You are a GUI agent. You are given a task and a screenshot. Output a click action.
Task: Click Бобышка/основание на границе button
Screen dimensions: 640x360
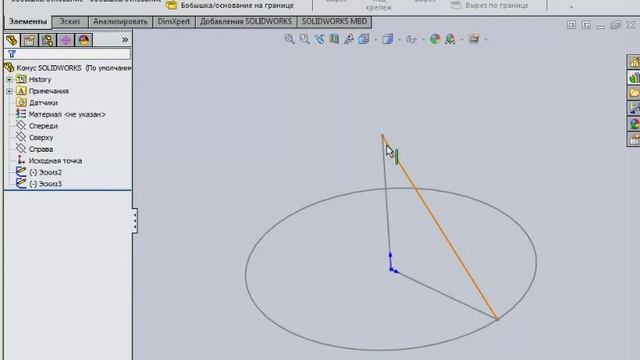pos(230,5)
